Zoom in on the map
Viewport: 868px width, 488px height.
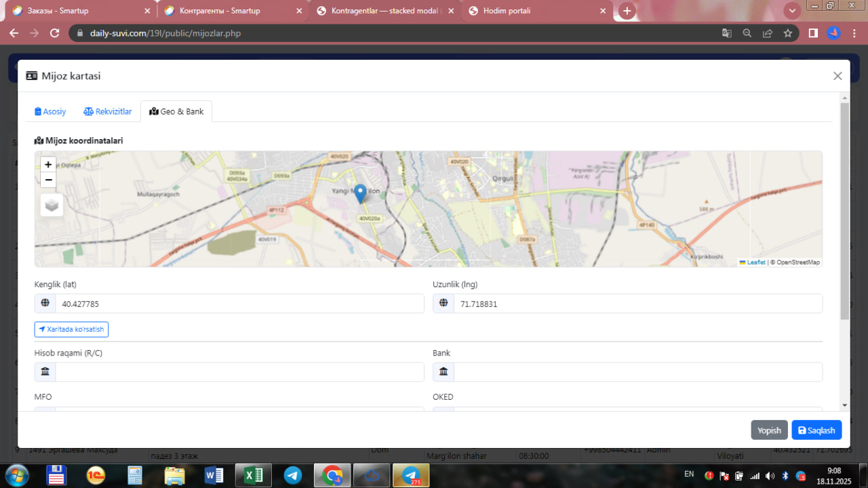pos(48,164)
